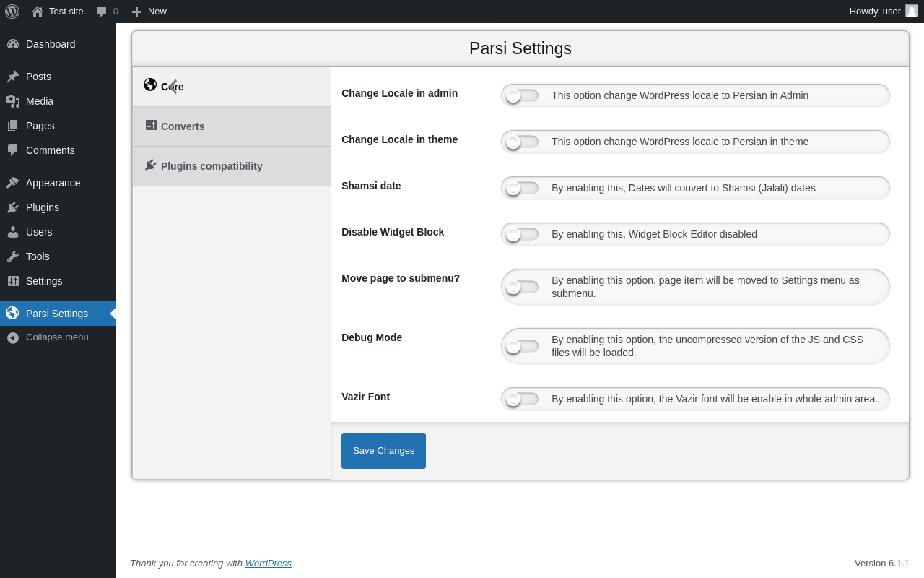This screenshot has height=578, width=924.
Task: Click the Tools wrench icon in sidebar
Action: 13,256
